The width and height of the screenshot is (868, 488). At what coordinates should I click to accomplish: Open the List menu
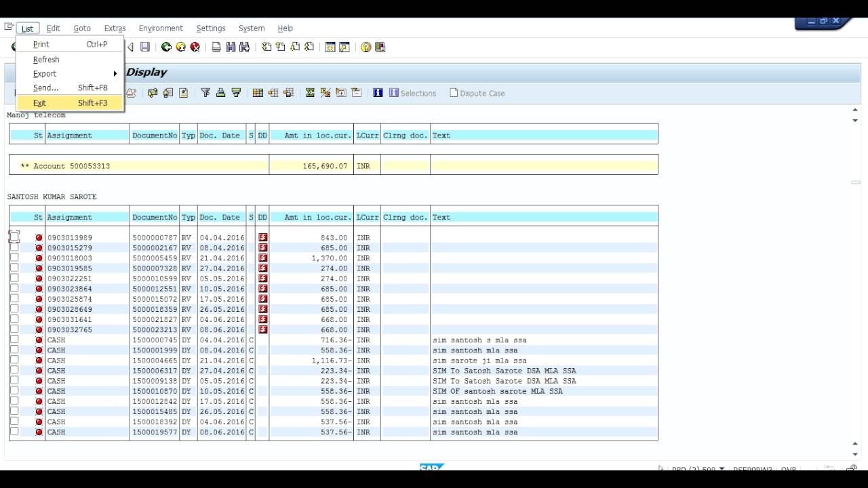(27, 28)
